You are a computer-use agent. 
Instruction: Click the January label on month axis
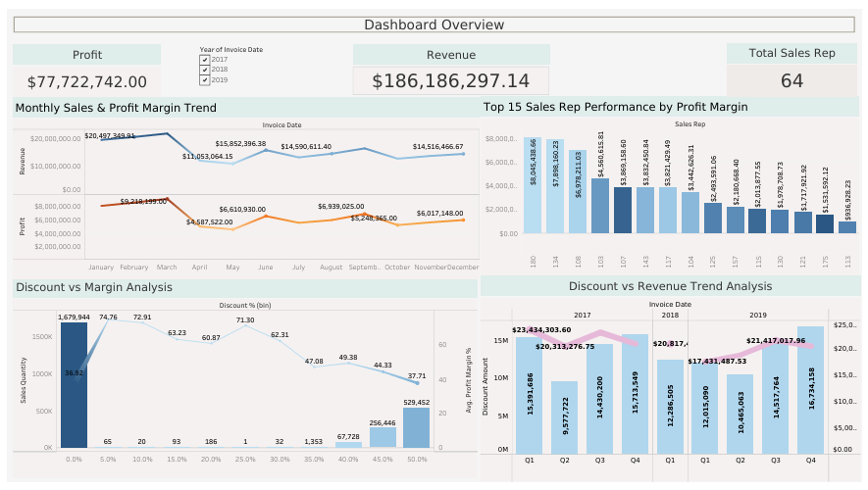point(101,268)
